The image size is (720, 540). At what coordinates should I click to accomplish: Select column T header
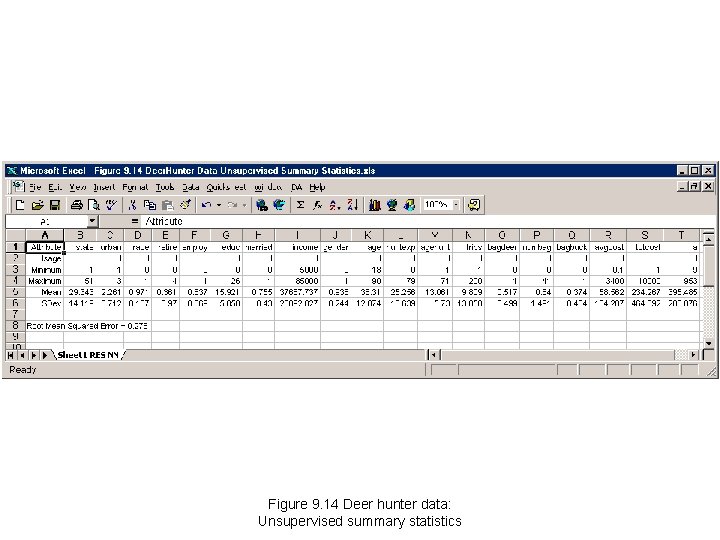681,235
